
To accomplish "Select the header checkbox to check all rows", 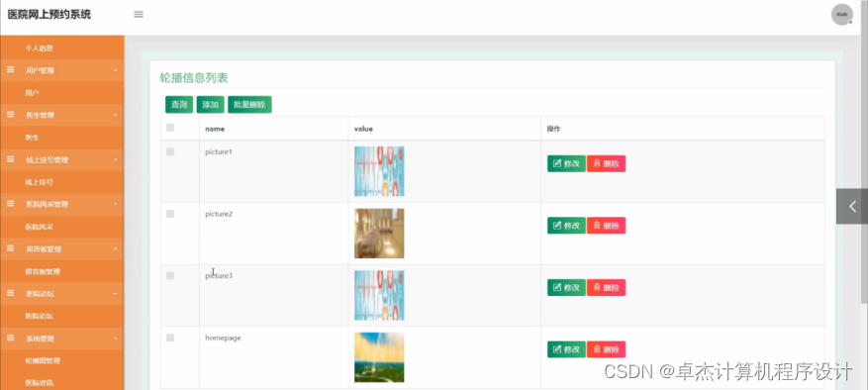I will 170,128.
